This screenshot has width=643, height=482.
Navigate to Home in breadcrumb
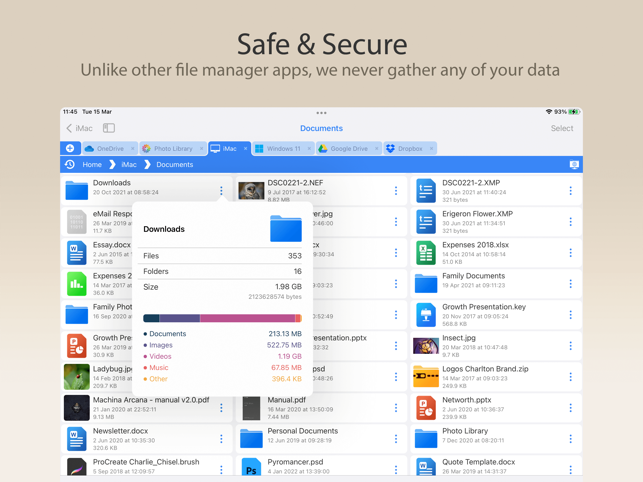point(92,164)
